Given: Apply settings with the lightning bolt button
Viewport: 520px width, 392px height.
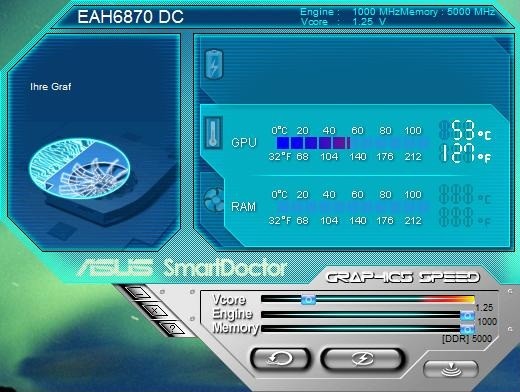Looking at the screenshot, I should coord(363,359).
